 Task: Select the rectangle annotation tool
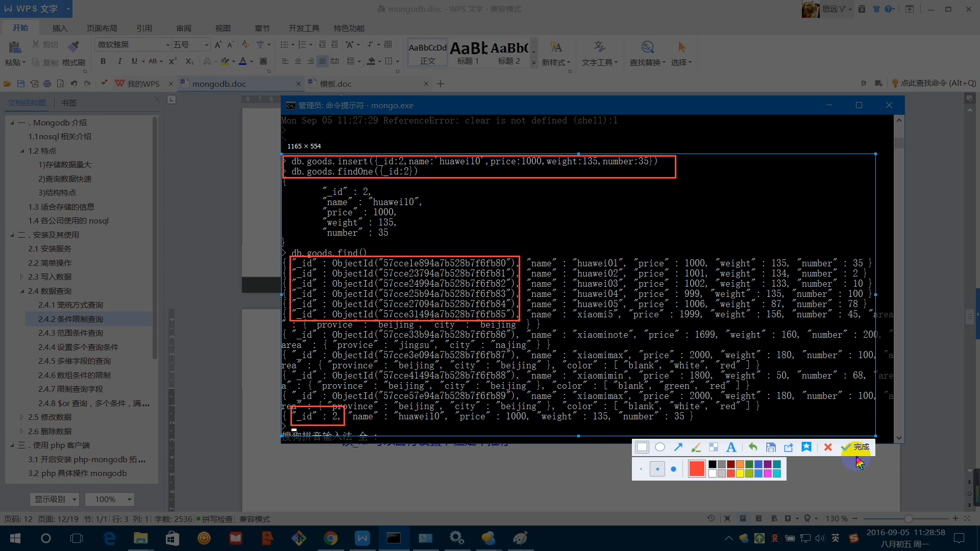[642, 447]
